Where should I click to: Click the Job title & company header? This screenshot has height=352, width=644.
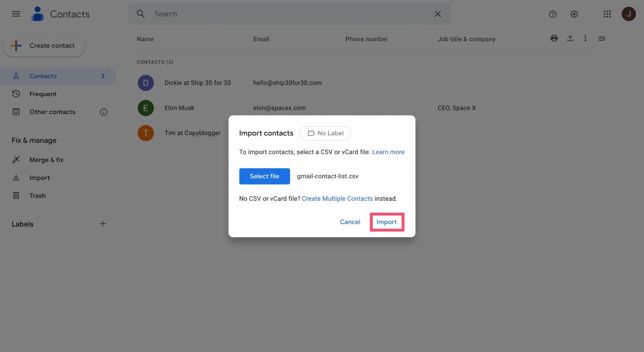(x=467, y=39)
